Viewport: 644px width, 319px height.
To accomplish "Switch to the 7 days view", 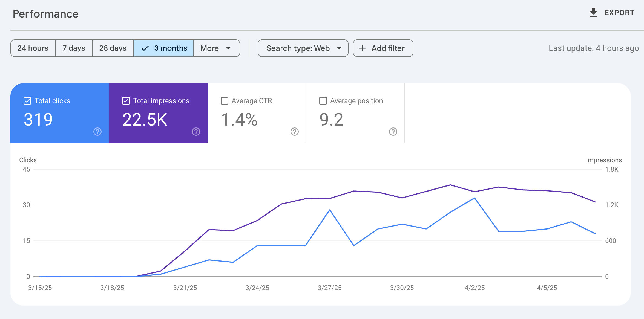I will tap(73, 48).
